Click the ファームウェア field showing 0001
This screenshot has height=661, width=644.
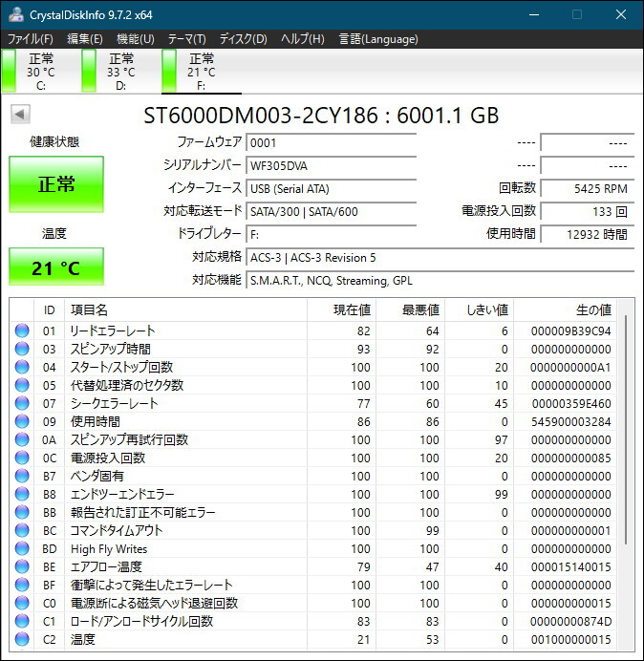[x=332, y=142]
